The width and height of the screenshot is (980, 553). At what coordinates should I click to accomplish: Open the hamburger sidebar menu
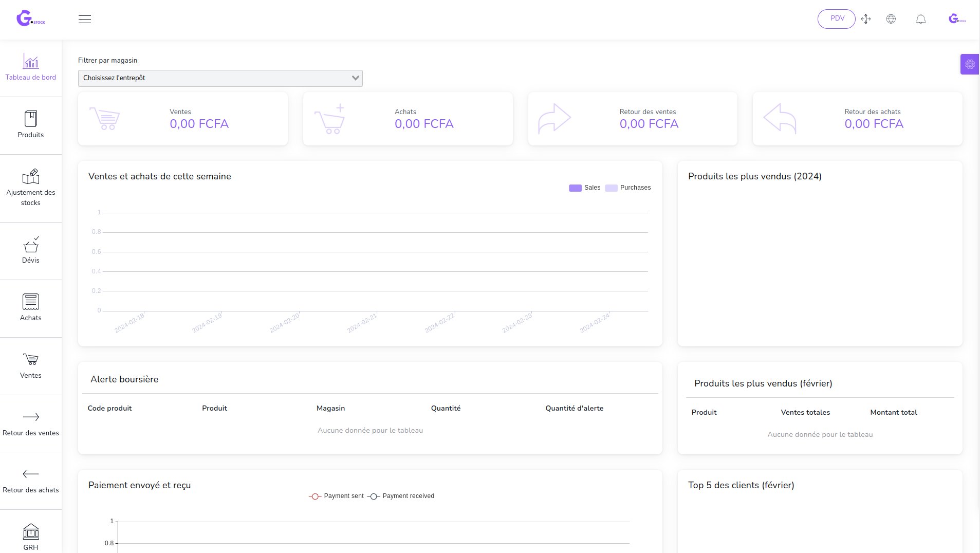coord(85,20)
